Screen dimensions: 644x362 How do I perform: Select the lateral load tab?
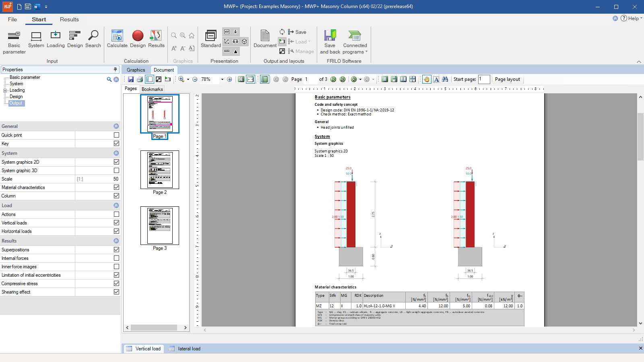(185, 349)
